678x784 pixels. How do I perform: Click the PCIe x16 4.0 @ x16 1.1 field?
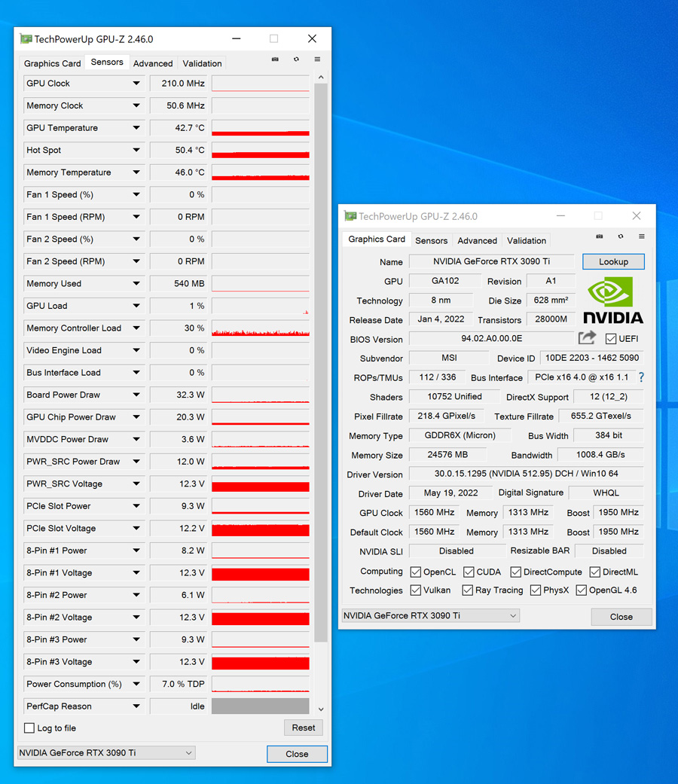582,377
